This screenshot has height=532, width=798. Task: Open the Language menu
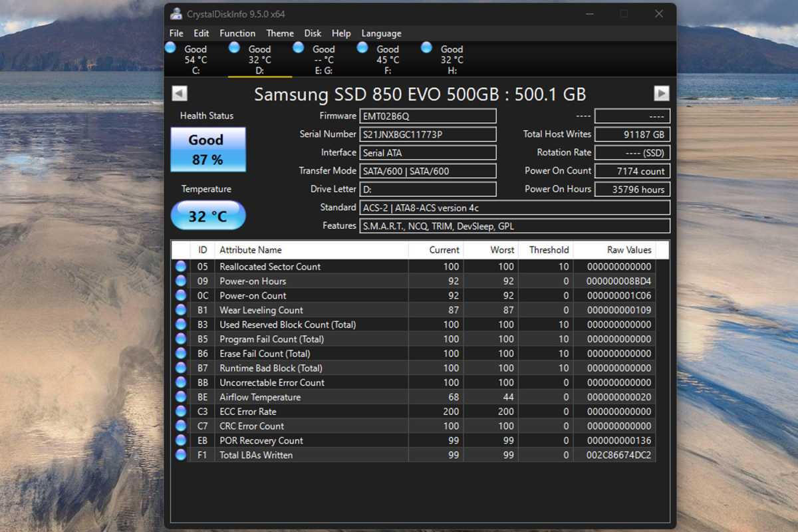[x=381, y=33]
